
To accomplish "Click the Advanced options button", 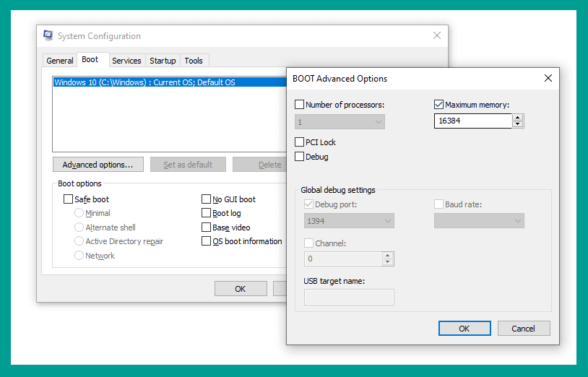I will coord(98,165).
